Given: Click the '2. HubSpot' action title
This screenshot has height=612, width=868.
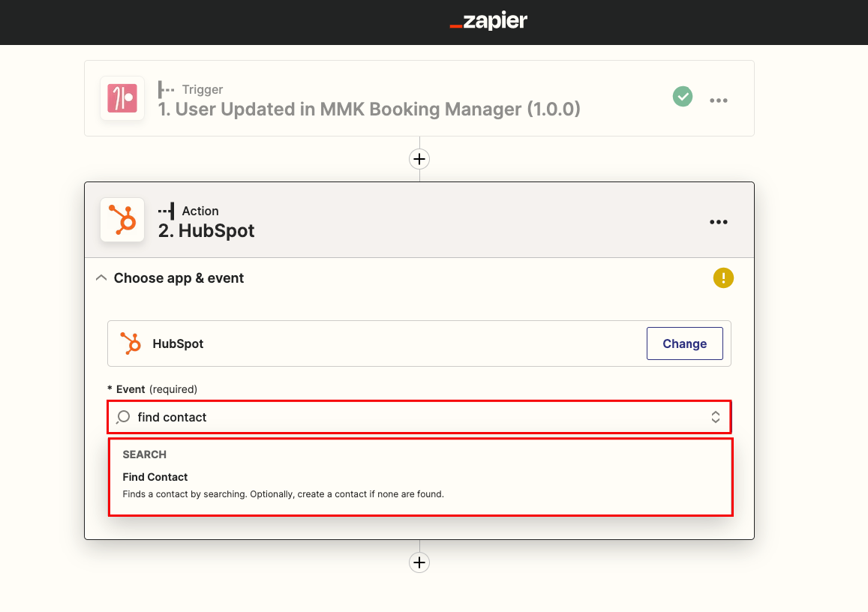Looking at the screenshot, I should tap(206, 231).
